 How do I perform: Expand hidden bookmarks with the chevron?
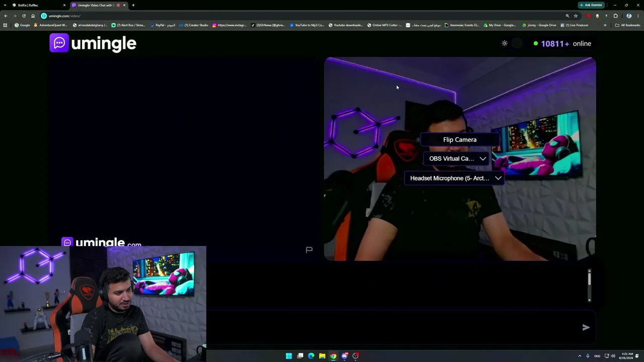point(605,25)
